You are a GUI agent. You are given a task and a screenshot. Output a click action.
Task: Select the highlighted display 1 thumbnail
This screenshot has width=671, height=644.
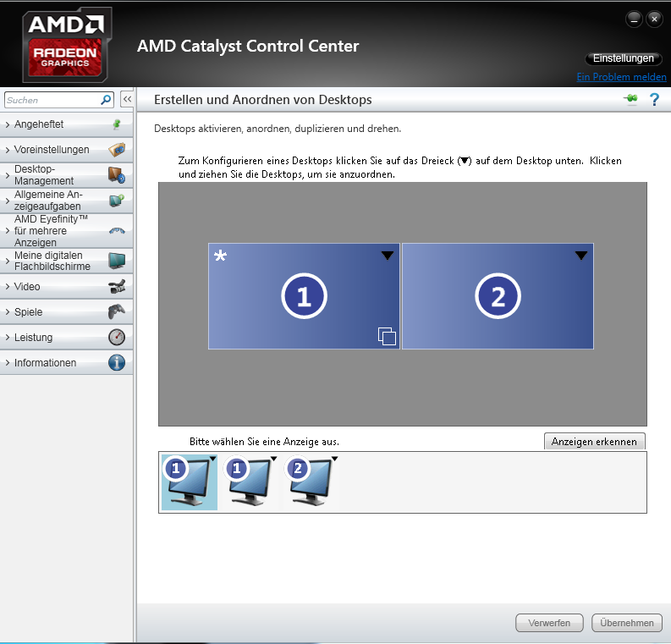[x=190, y=482]
